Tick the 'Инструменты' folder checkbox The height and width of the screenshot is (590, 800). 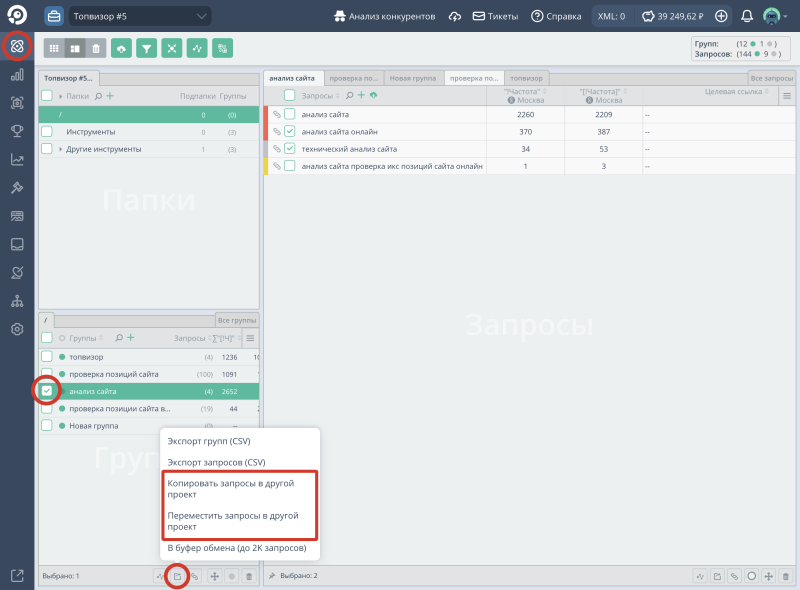coord(46,132)
